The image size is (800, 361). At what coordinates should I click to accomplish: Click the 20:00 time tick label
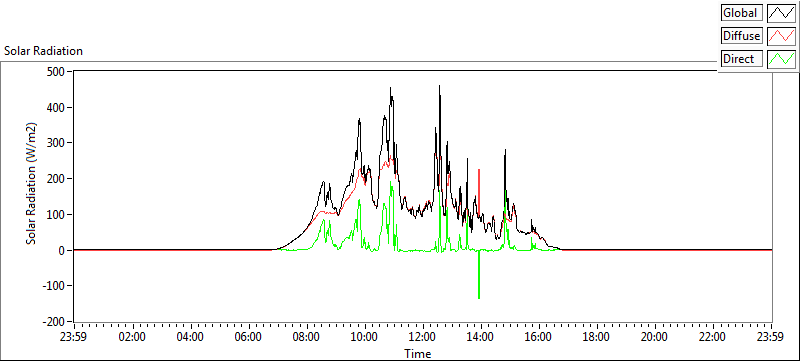click(x=655, y=337)
